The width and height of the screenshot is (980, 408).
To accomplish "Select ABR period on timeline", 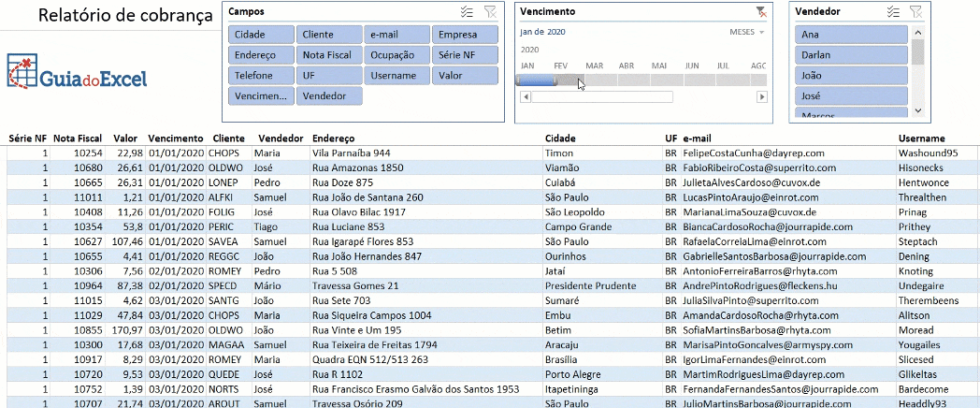I will [634, 80].
